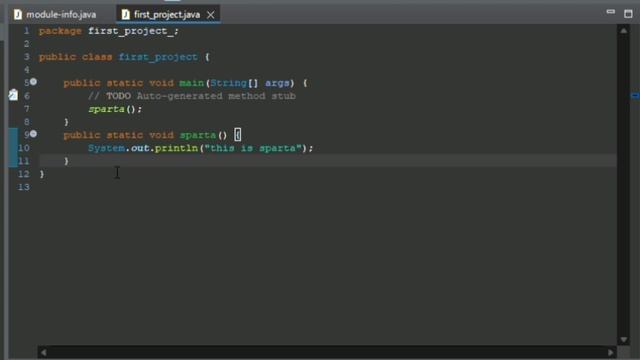Click 'System' on line 10
Viewport: 640px width, 360px height.
pos(106,148)
